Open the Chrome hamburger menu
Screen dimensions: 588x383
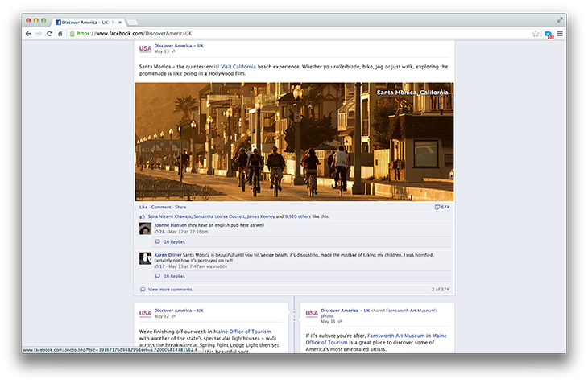pos(560,34)
